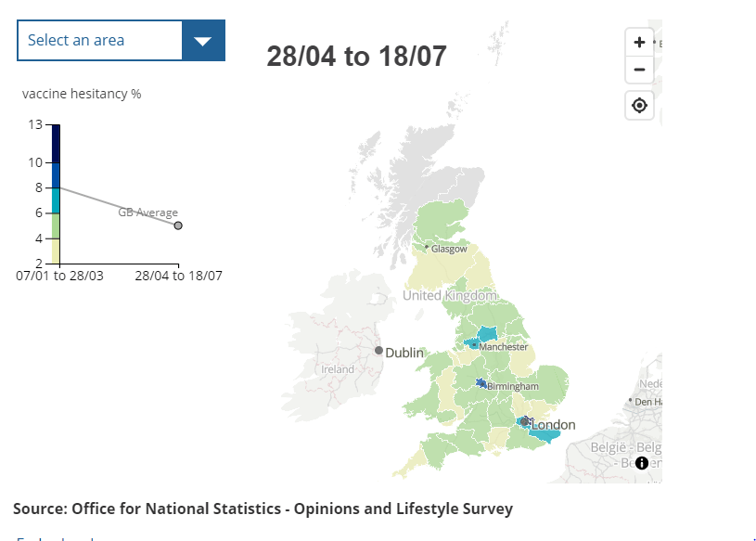
Task: Zoom in on the map
Action: [x=639, y=43]
